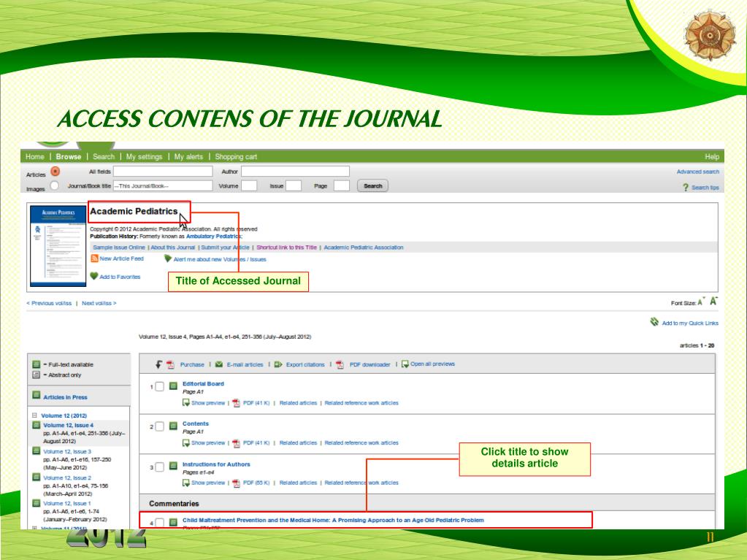This screenshot has height=560, width=747.
Task: Click the E-mail articles envelope icon
Action: tap(218, 364)
